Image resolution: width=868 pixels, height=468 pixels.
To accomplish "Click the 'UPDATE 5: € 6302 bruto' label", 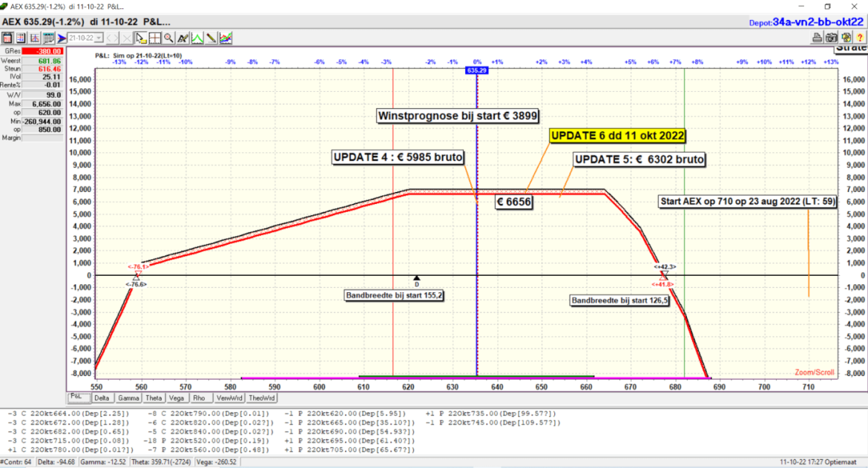I will pos(640,159).
